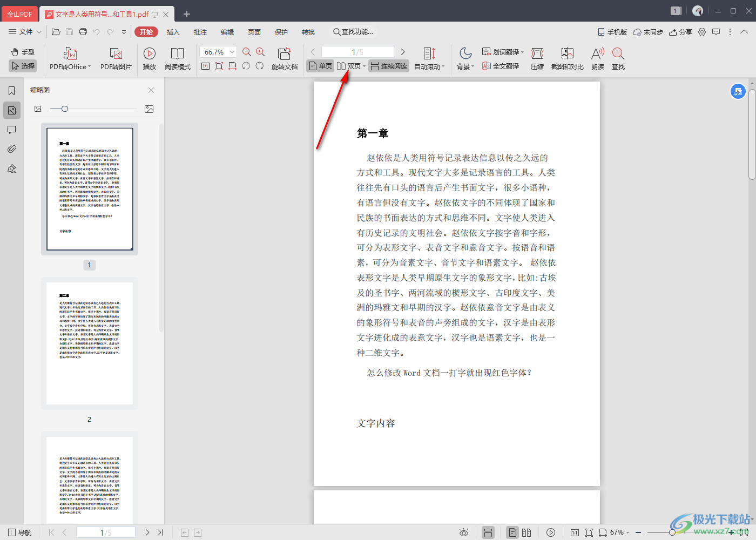The height and width of the screenshot is (540, 756).
Task: Select the Hand tool (手型)
Action: point(23,52)
